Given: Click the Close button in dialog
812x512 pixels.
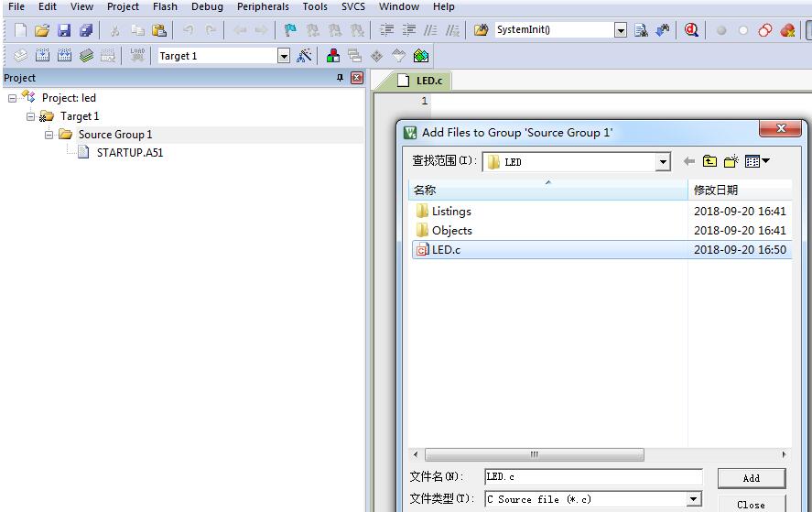Looking at the screenshot, I should 751,504.
